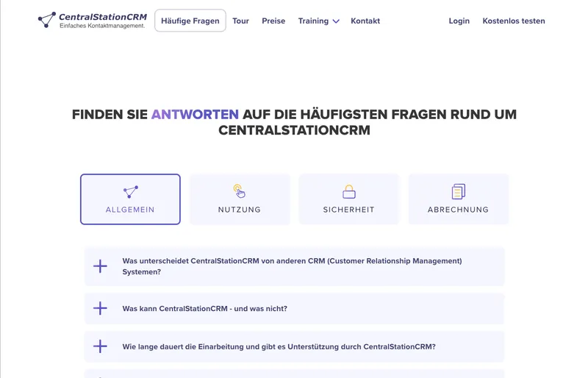Click the CentralStationCRM logo
The width and height of the screenshot is (588, 378).
(93, 21)
